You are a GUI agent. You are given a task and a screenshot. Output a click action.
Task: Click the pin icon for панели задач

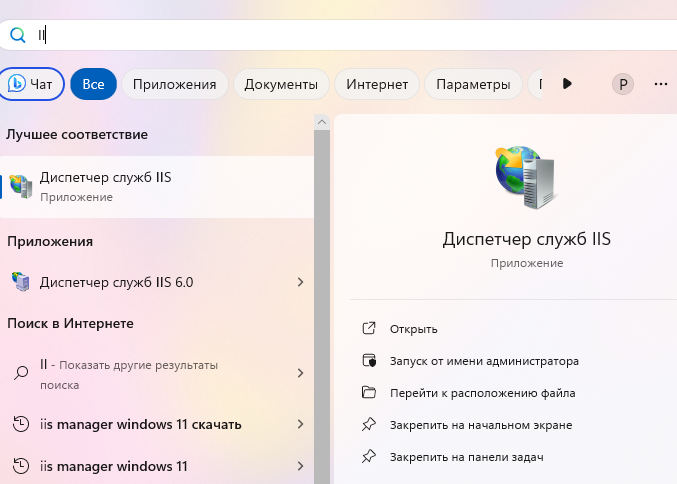(369, 456)
